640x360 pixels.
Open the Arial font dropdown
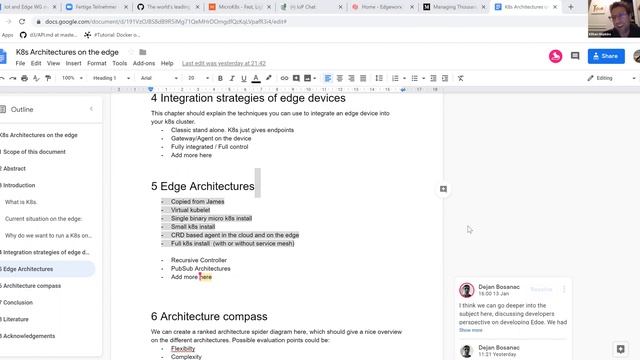(159, 78)
